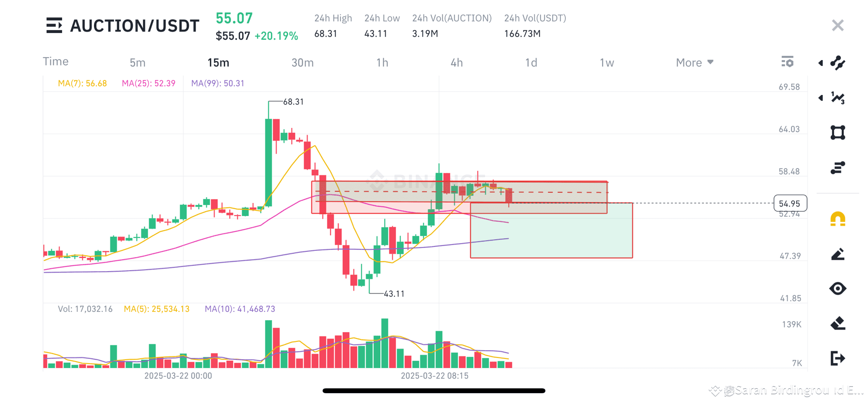
Task: Open the trading pair list menu icon
Action: pos(54,25)
